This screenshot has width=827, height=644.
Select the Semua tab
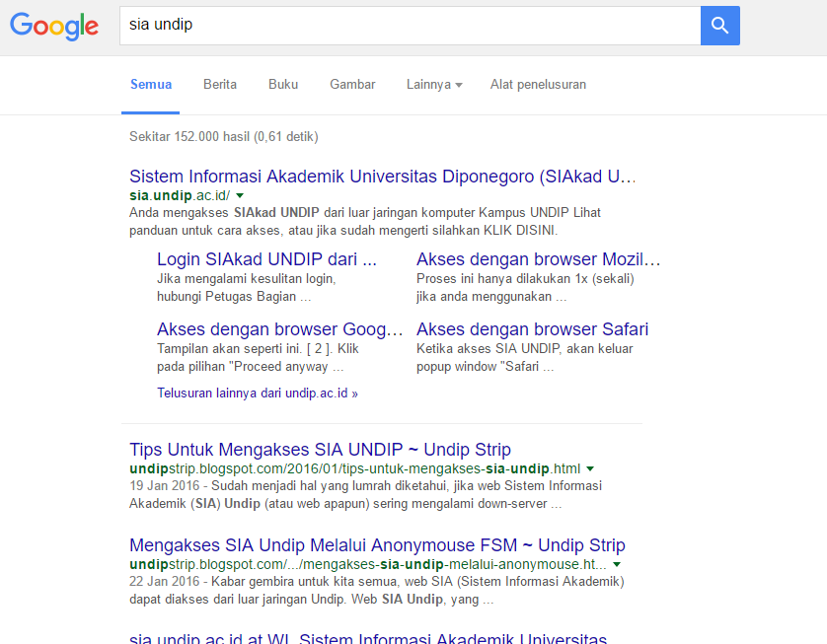tap(151, 84)
